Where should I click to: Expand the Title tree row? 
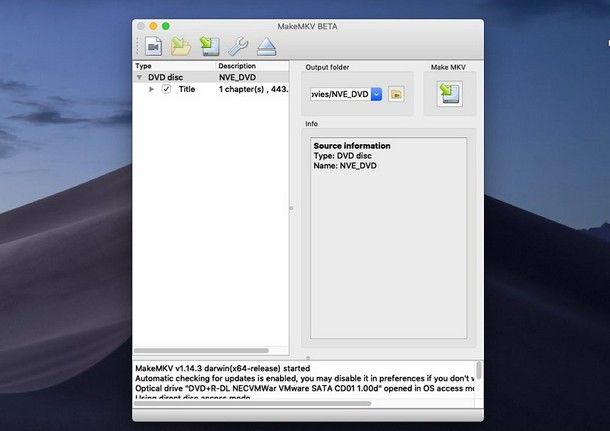tap(151, 89)
